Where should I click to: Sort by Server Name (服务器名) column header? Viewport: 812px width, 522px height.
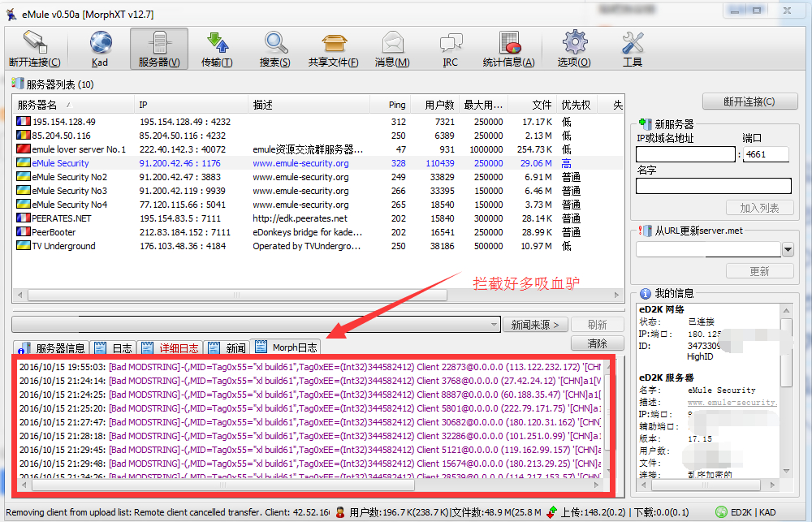point(73,105)
